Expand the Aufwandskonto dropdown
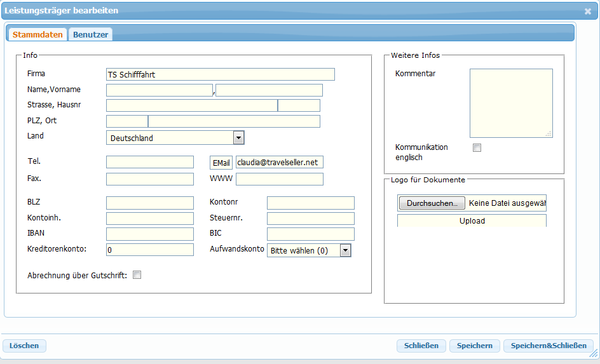This screenshot has height=364, width=600. point(345,250)
